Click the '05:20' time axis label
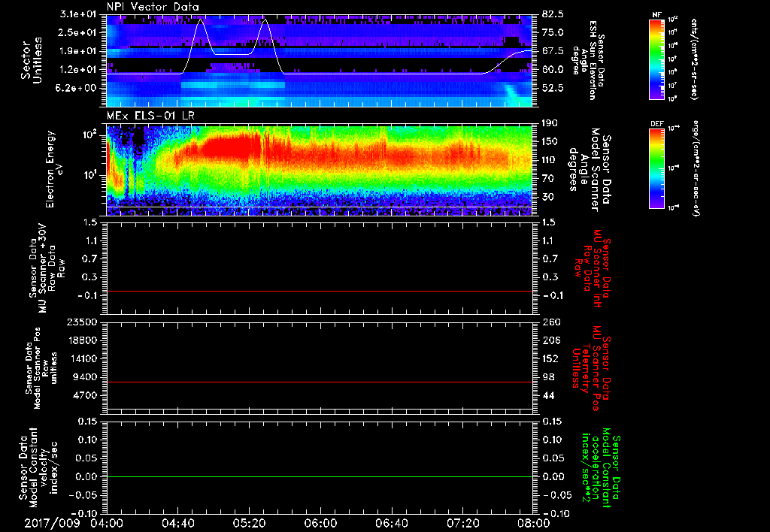 (x=250, y=523)
